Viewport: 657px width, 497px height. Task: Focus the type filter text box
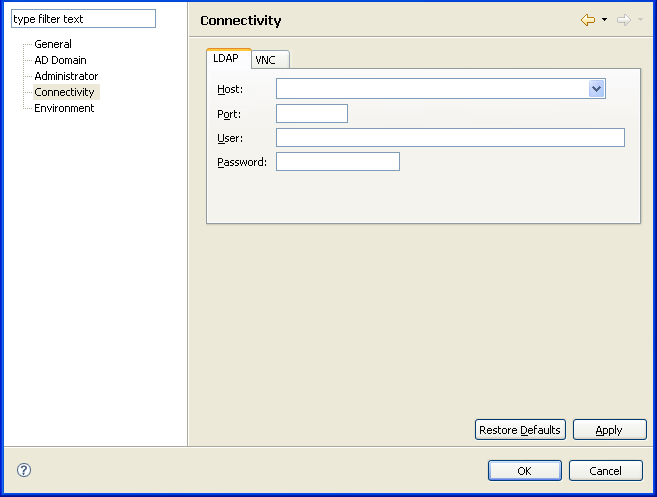point(83,19)
